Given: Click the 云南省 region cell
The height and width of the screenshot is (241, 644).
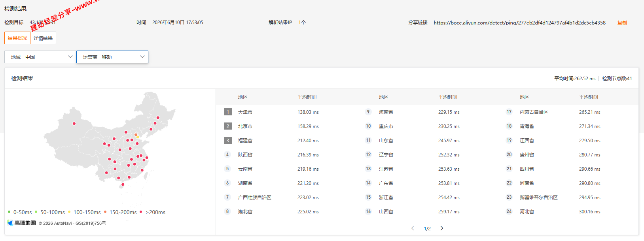Looking at the screenshot, I should [245, 169].
